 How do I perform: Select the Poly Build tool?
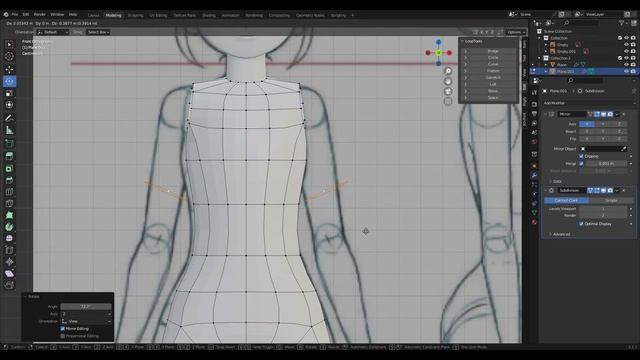pyautogui.click(x=9, y=215)
